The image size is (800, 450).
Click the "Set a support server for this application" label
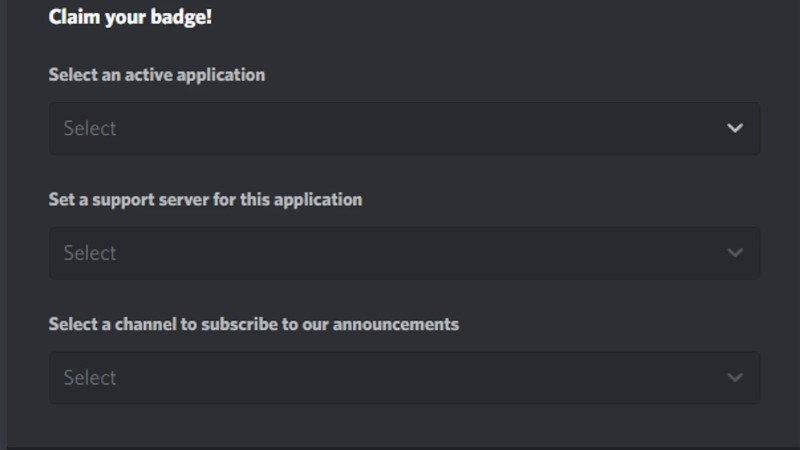pyautogui.click(x=205, y=199)
